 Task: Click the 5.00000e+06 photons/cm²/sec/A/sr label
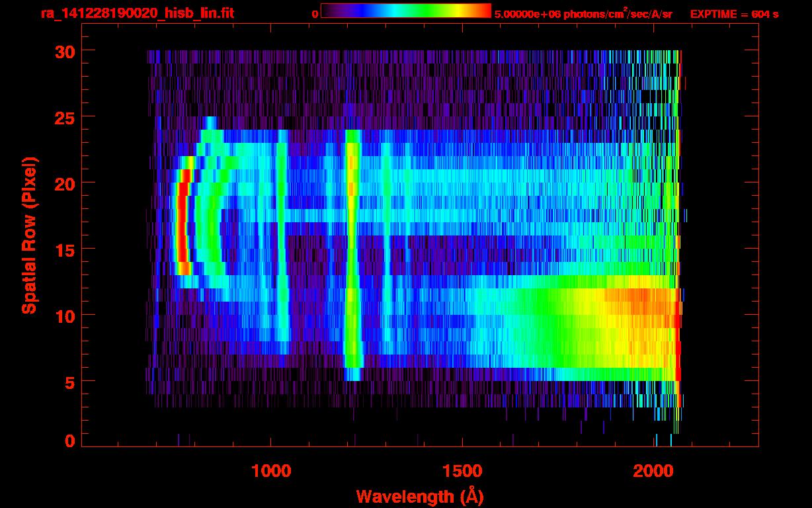coord(583,13)
